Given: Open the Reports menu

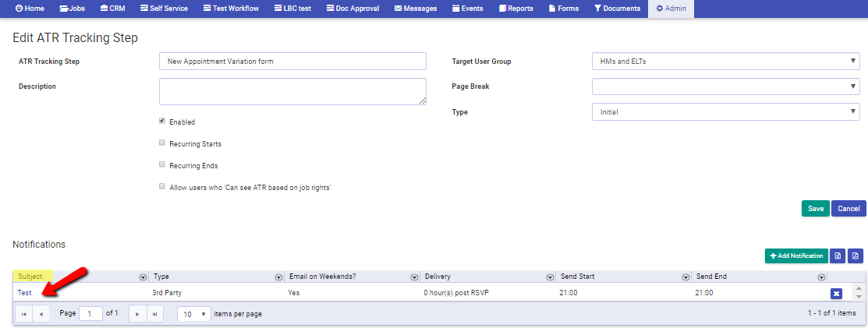Looking at the screenshot, I should point(516,9).
